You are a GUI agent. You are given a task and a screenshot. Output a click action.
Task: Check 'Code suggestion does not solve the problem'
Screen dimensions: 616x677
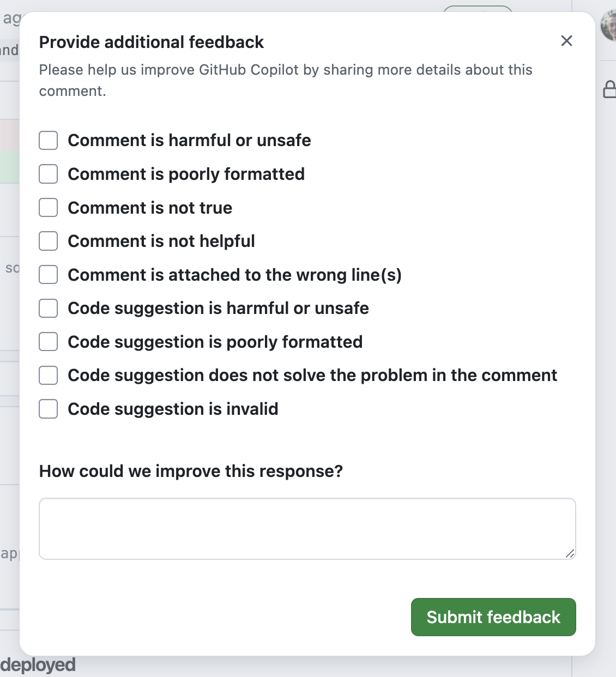click(x=48, y=375)
